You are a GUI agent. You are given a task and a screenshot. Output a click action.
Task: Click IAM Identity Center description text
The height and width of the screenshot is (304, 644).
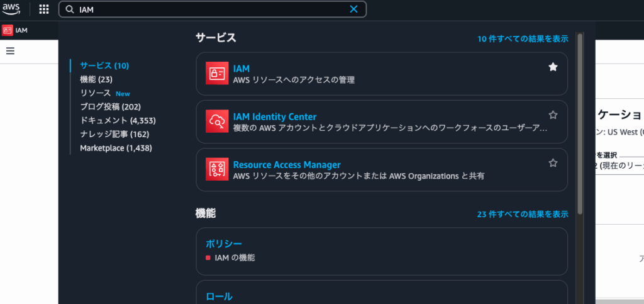[x=390, y=128]
